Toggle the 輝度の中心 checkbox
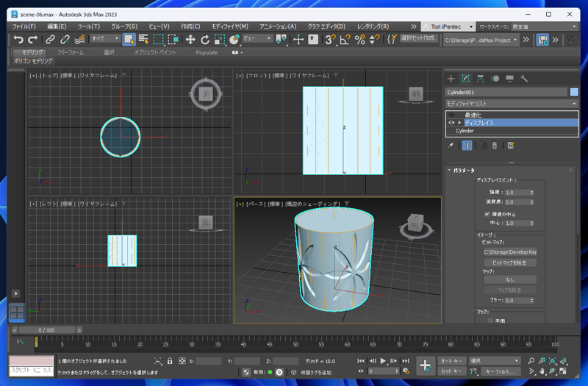The width and height of the screenshot is (588, 386). click(x=487, y=214)
